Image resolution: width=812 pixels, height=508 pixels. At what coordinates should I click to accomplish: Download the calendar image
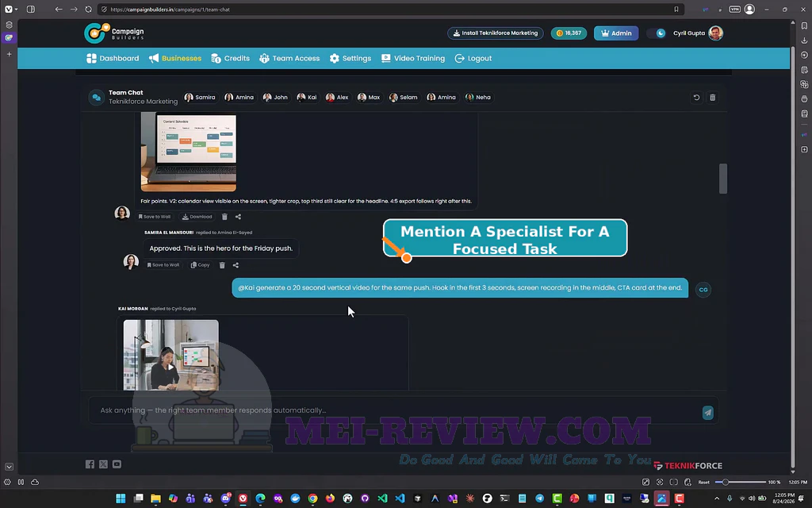click(197, 217)
